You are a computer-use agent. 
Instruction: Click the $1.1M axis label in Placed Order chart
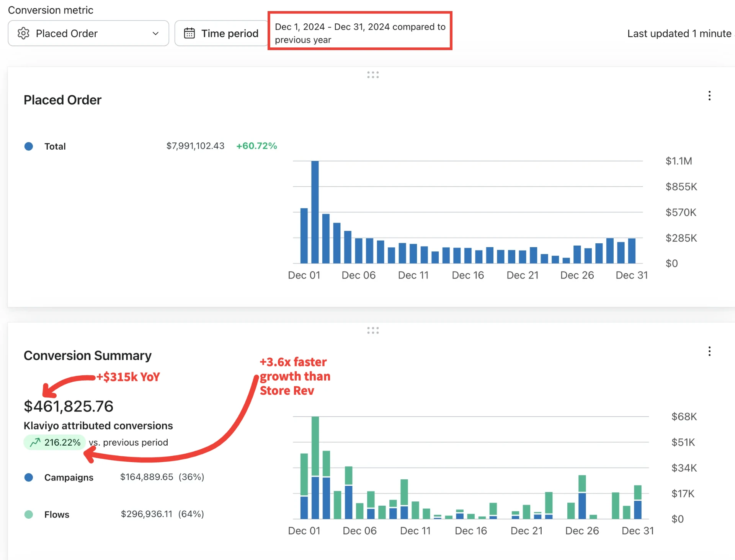point(679,161)
